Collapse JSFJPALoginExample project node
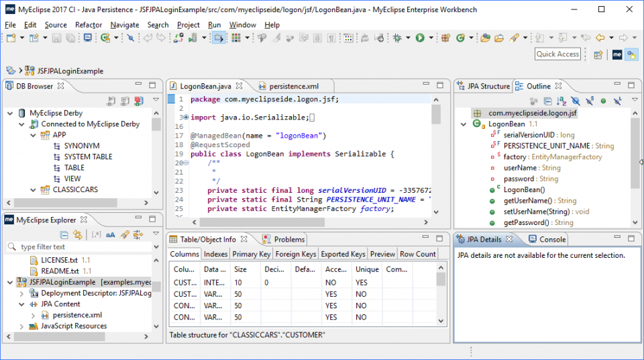 [x=10, y=282]
